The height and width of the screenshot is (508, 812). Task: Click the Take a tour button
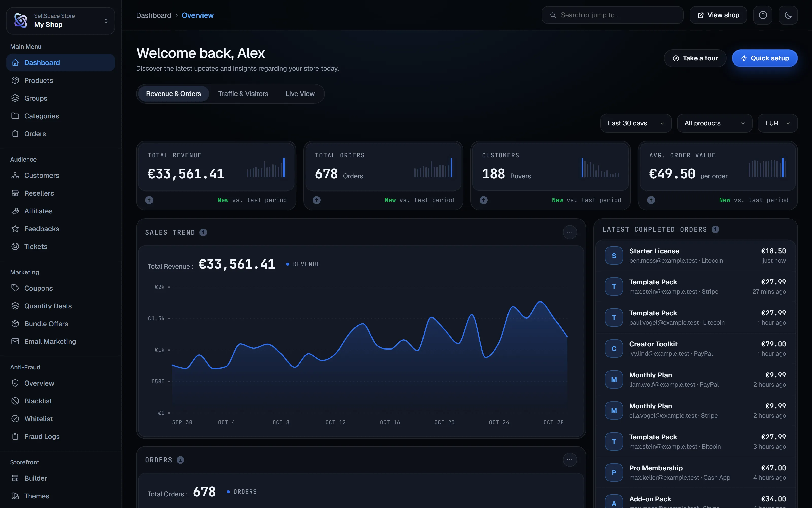[x=695, y=58]
